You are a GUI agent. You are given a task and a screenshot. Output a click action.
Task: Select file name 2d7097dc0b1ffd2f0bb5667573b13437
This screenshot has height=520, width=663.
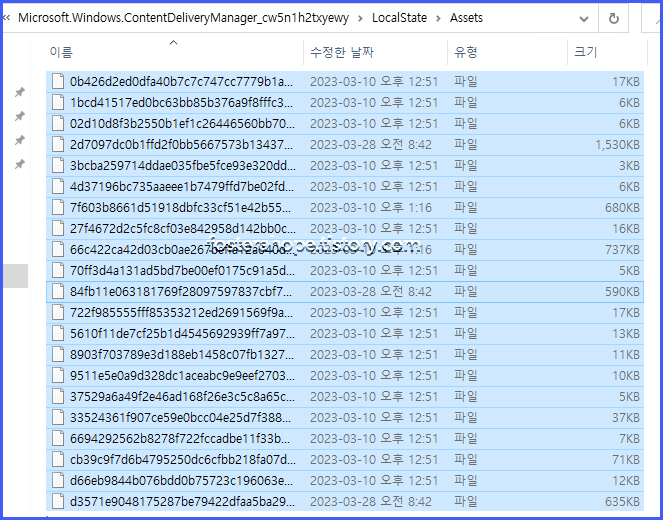[x=183, y=145]
